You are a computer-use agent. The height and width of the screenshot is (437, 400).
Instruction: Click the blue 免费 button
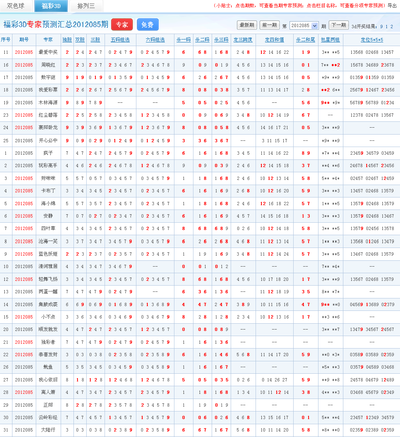(147, 25)
